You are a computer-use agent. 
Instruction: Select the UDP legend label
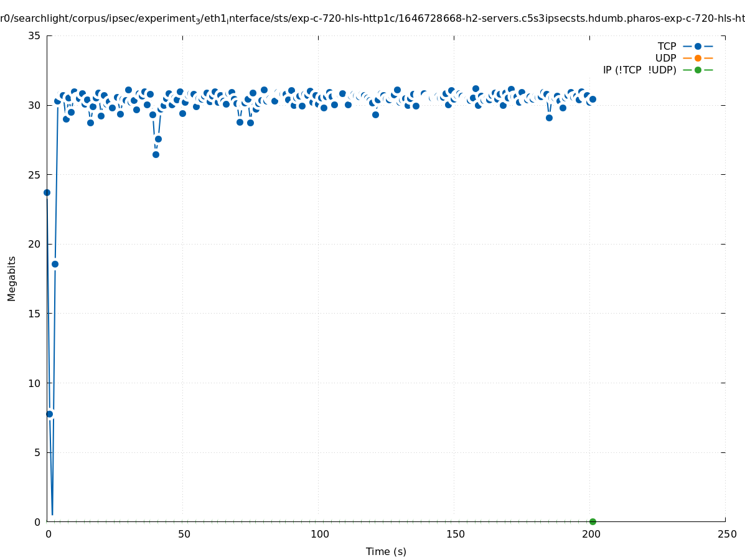click(665, 58)
